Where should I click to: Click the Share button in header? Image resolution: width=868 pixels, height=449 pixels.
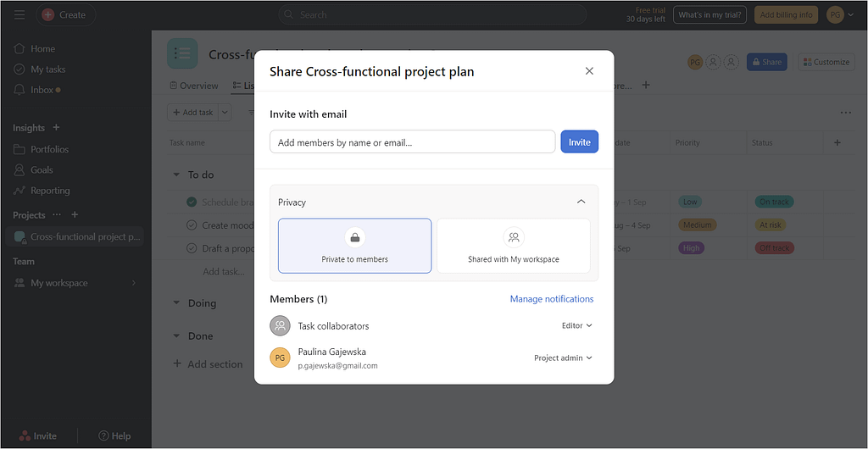(x=766, y=62)
